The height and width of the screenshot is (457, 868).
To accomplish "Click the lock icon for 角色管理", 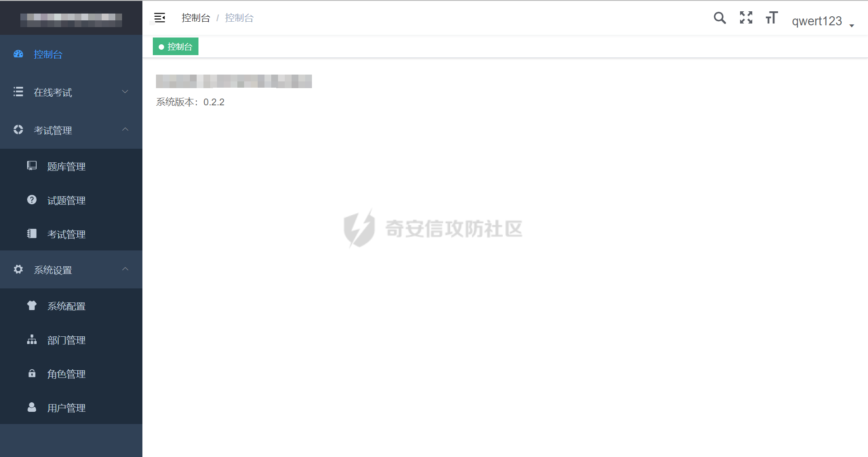I will pos(32,373).
